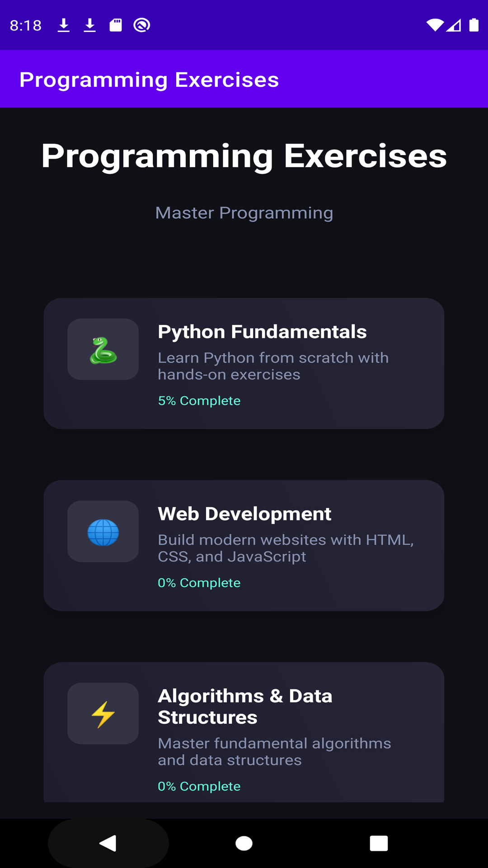
Task: Tap the circular status icon beside SD card
Action: pyautogui.click(x=142, y=25)
